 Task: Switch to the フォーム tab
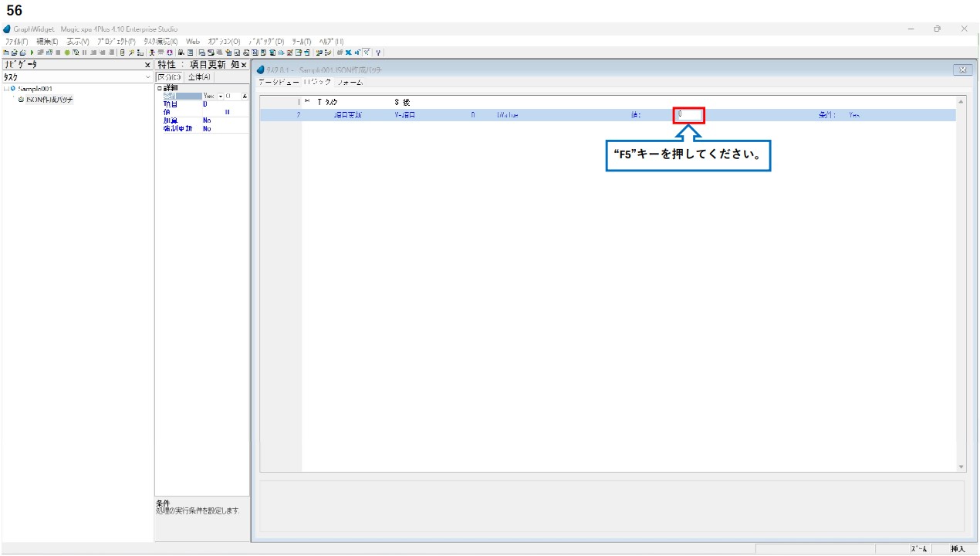[x=350, y=82]
